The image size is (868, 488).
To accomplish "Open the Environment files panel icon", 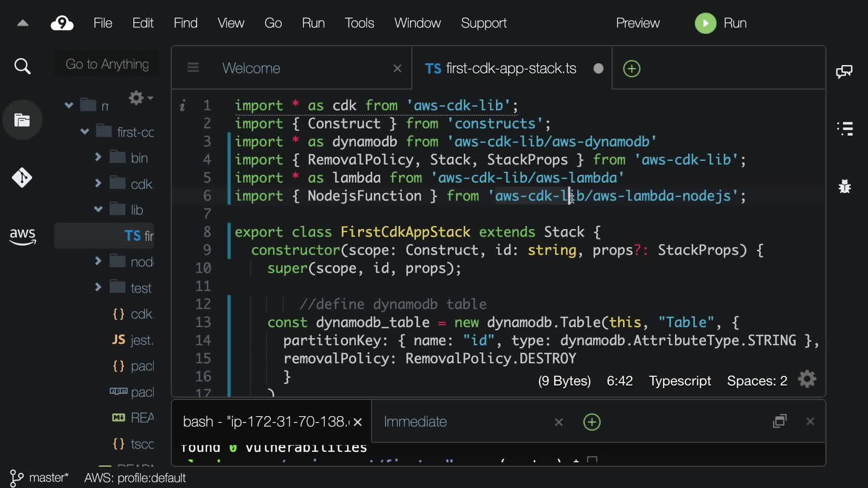I will [22, 120].
